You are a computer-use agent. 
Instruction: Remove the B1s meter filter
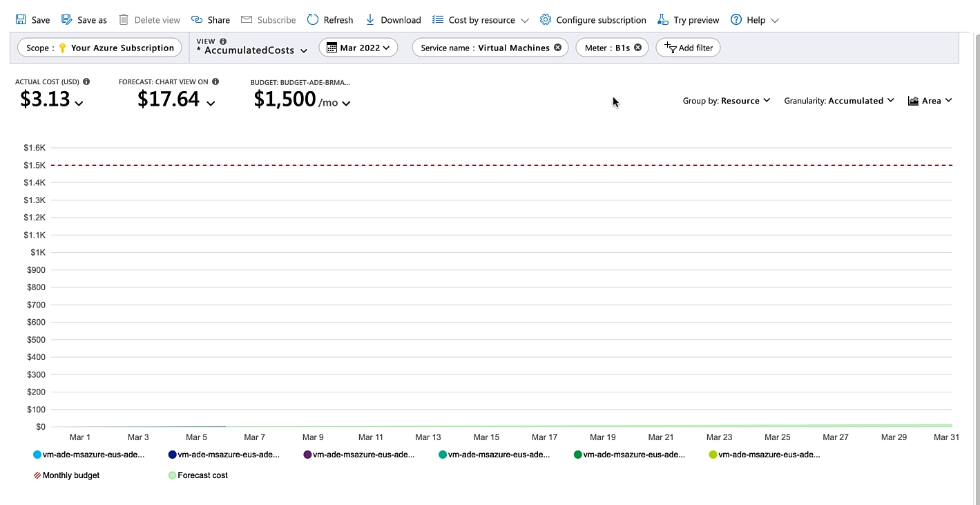click(637, 48)
